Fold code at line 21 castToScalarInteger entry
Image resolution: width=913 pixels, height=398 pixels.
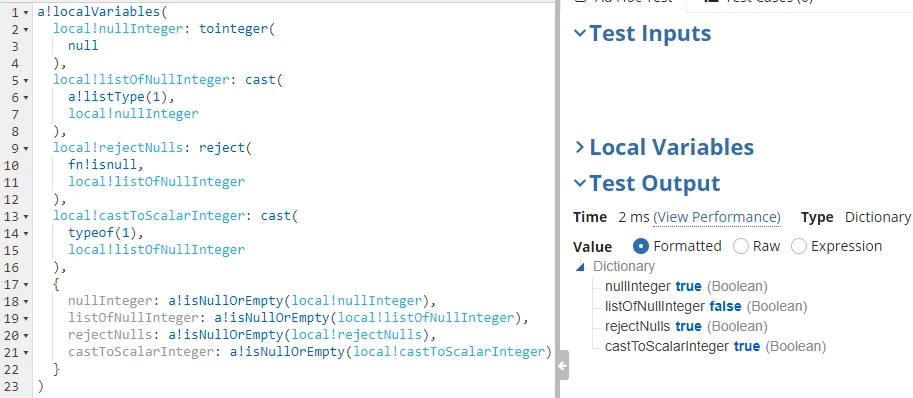26,353
